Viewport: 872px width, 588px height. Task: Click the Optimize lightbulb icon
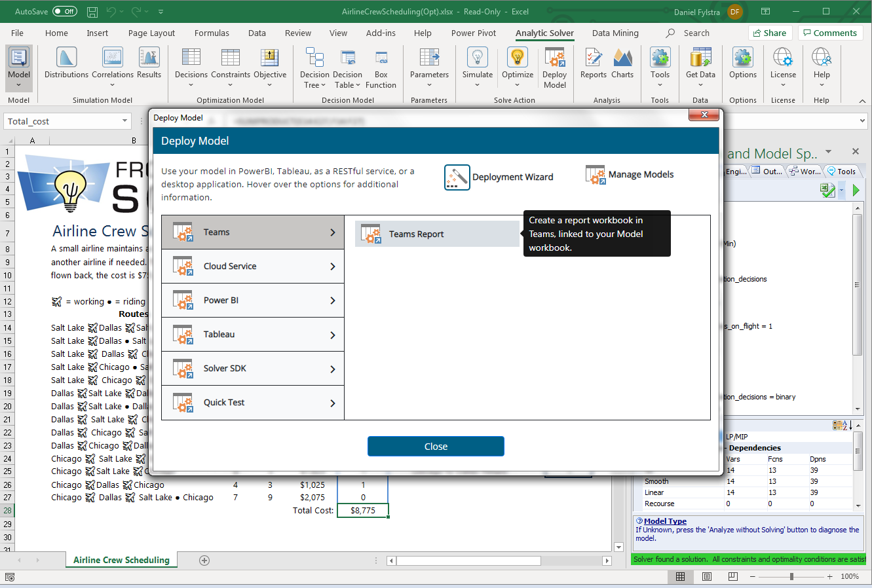click(x=518, y=59)
